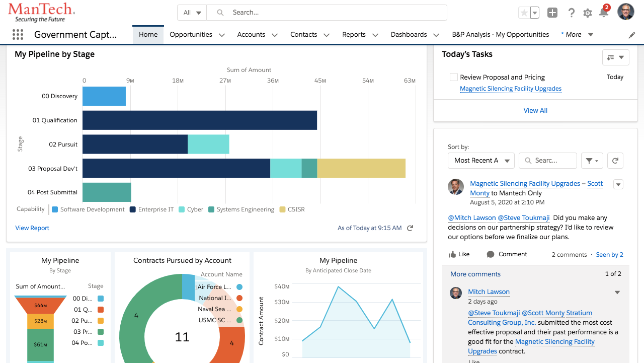Open B&P Analysis - My Opportunities tab

500,35
